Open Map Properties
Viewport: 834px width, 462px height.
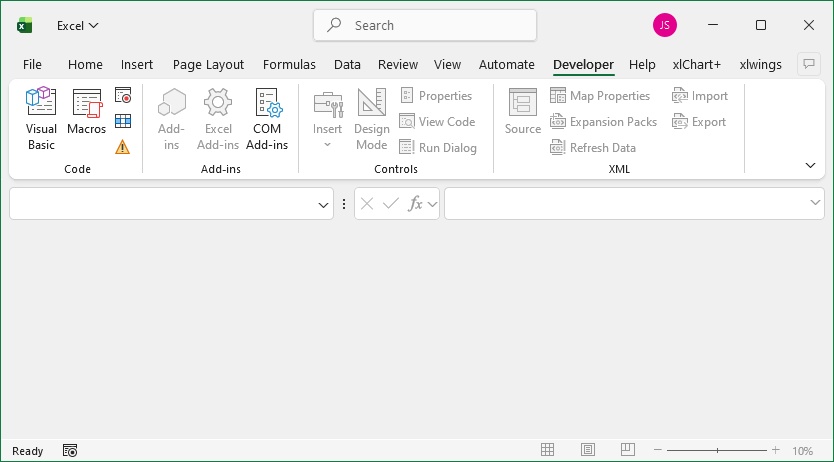click(600, 96)
